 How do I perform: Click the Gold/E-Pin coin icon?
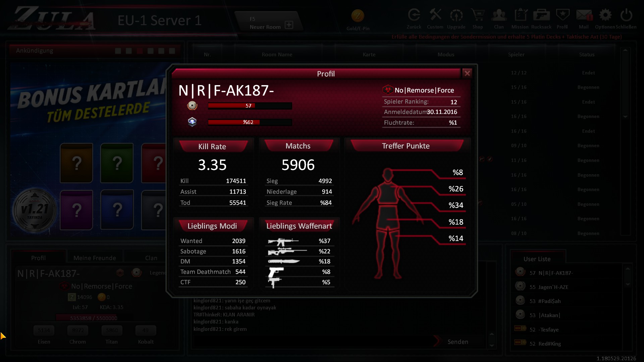click(358, 16)
